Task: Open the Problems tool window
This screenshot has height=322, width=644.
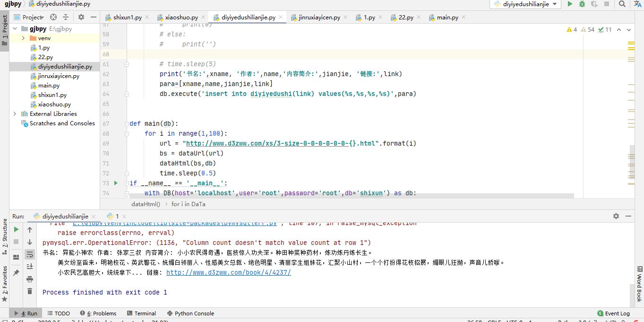Action: (98, 313)
